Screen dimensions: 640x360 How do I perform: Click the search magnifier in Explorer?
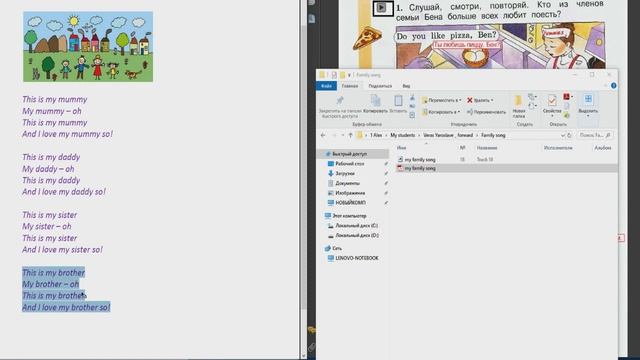pyautogui.click(x=608, y=135)
